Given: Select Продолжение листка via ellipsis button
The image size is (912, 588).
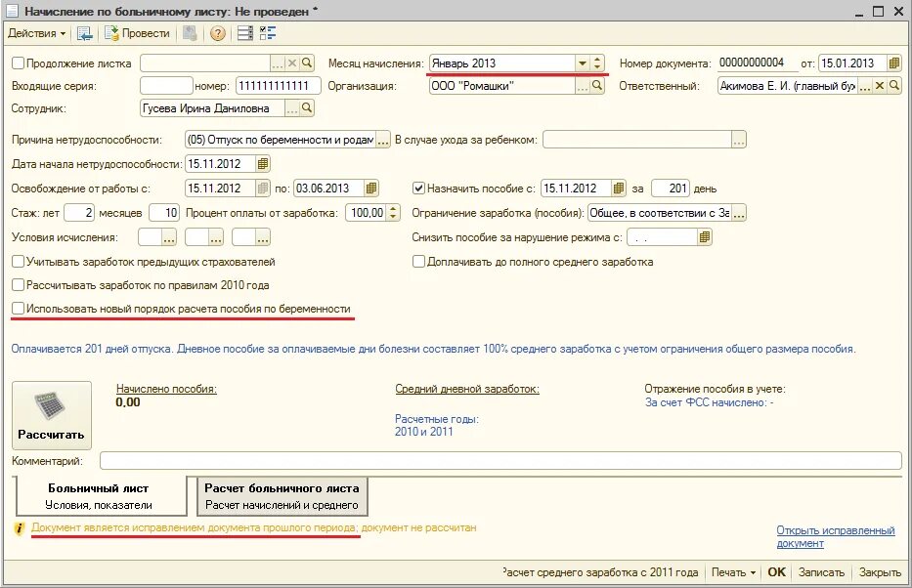Looking at the screenshot, I should (x=278, y=63).
